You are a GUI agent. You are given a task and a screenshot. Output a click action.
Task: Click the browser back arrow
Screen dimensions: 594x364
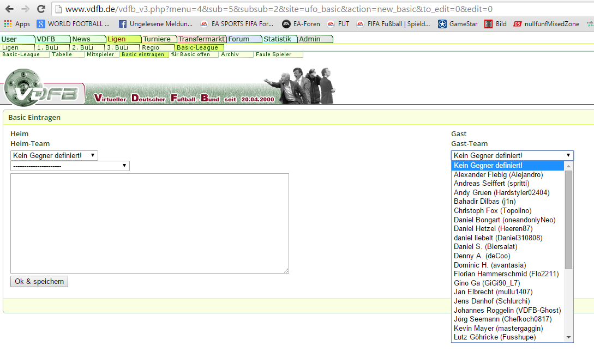pos(9,9)
